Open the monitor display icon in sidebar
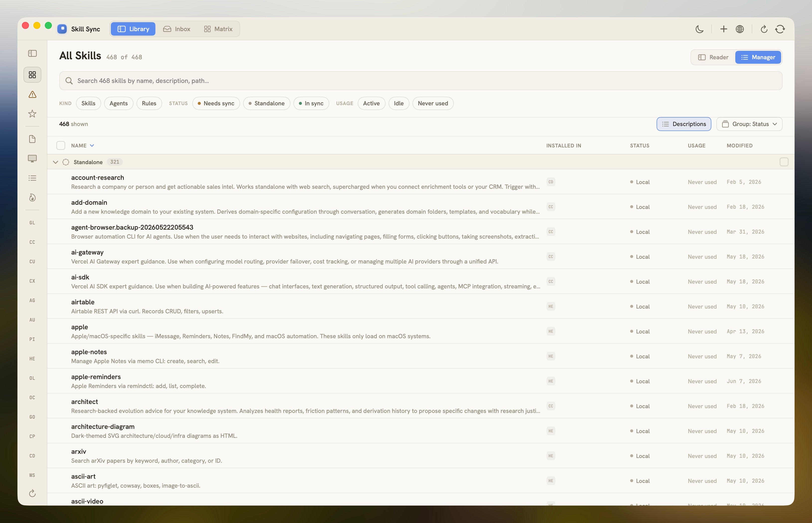The image size is (812, 523). click(x=32, y=159)
